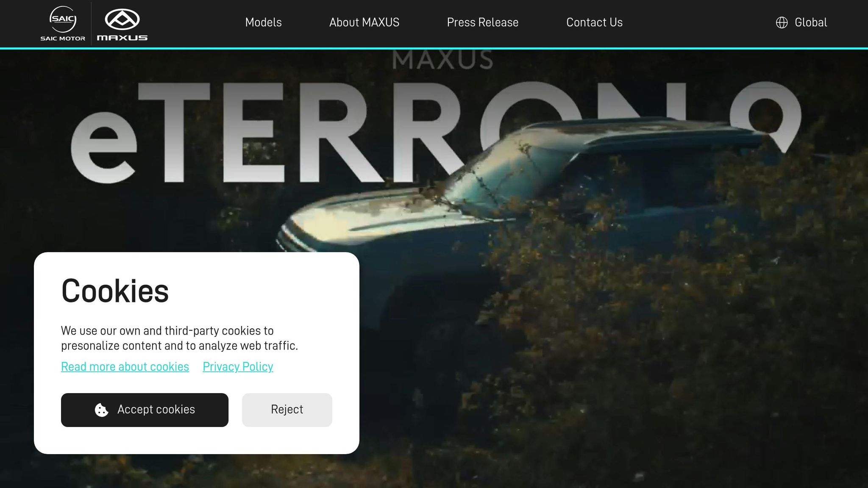Go to the Press Release page
Viewport: 868px width, 488px height.
[482, 22]
